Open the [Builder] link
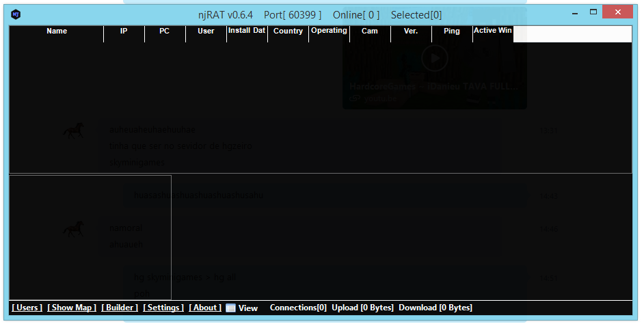The width and height of the screenshot is (644, 324). click(120, 308)
